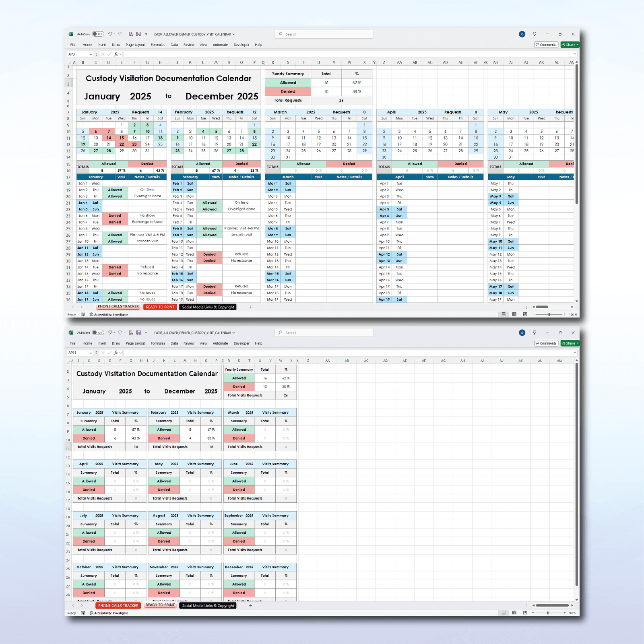Select the PHONE CALLS TRACKER sheet tab in the bottom window
The width and height of the screenshot is (644, 644).
tap(118, 606)
